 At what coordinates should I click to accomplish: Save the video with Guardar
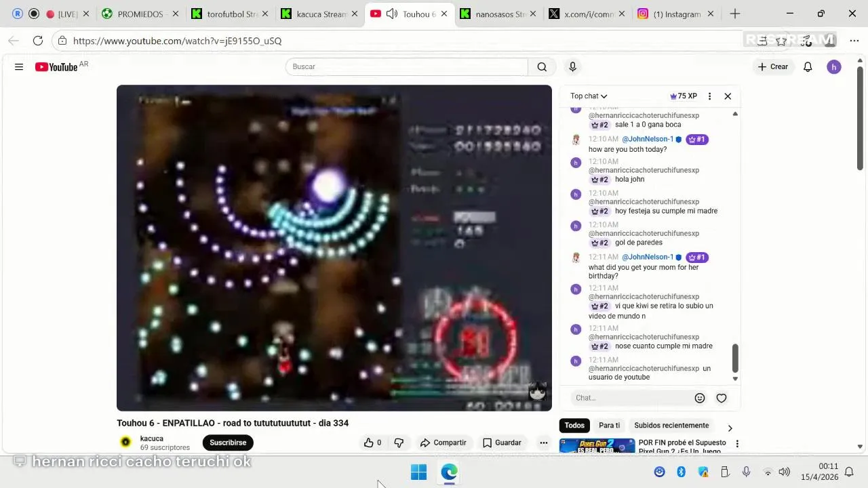tap(502, 443)
